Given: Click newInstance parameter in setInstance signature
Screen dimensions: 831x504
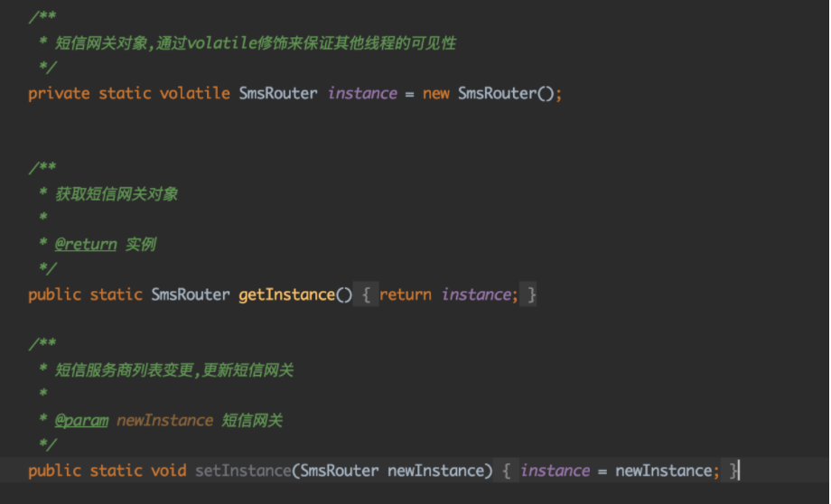Looking at the screenshot, I should click(x=435, y=470).
